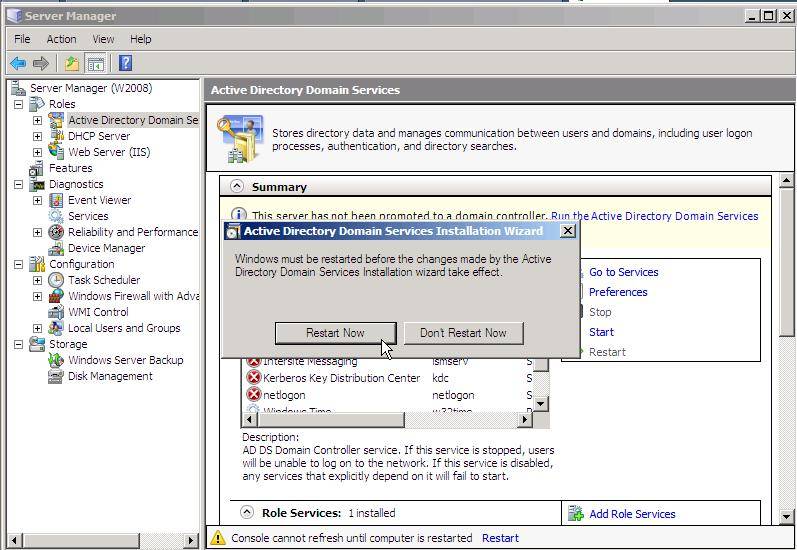Click the tree pane scroll right arrow

191,540
